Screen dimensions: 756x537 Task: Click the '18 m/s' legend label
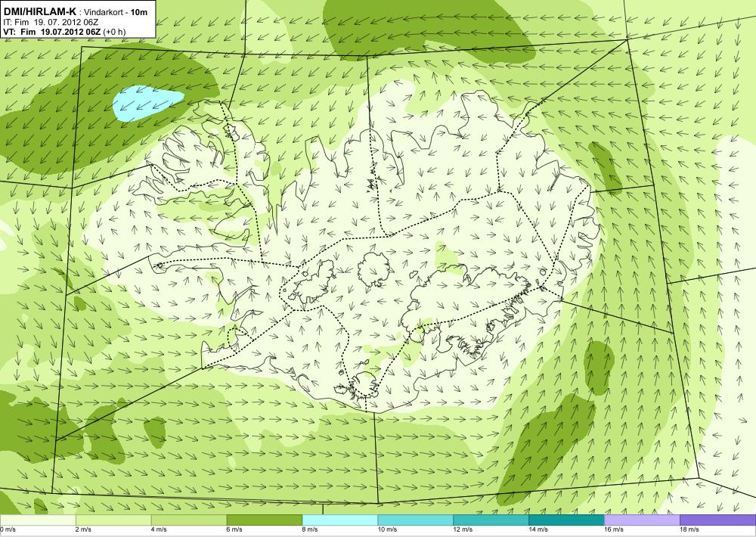click(689, 529)
